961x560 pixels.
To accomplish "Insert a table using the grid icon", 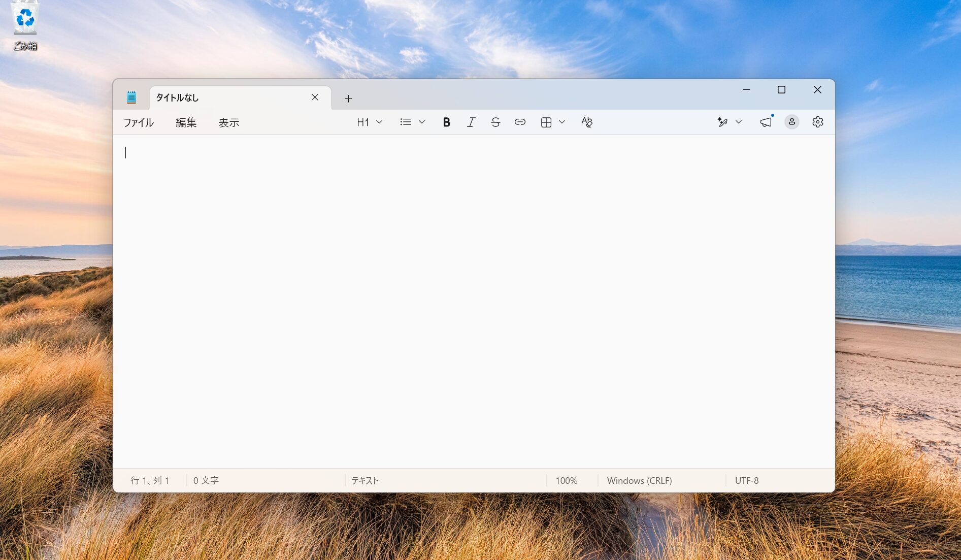I will coord(546,122).
